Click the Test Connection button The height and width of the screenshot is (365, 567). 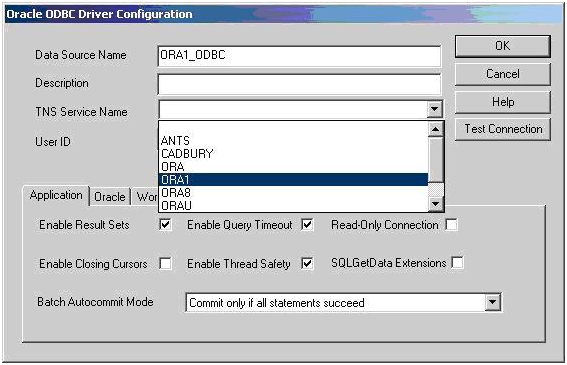tap(503, 129)
